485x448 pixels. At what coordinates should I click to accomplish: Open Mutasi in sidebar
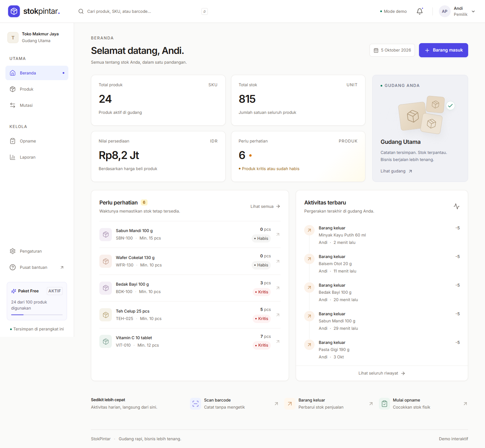pos(37,105)
